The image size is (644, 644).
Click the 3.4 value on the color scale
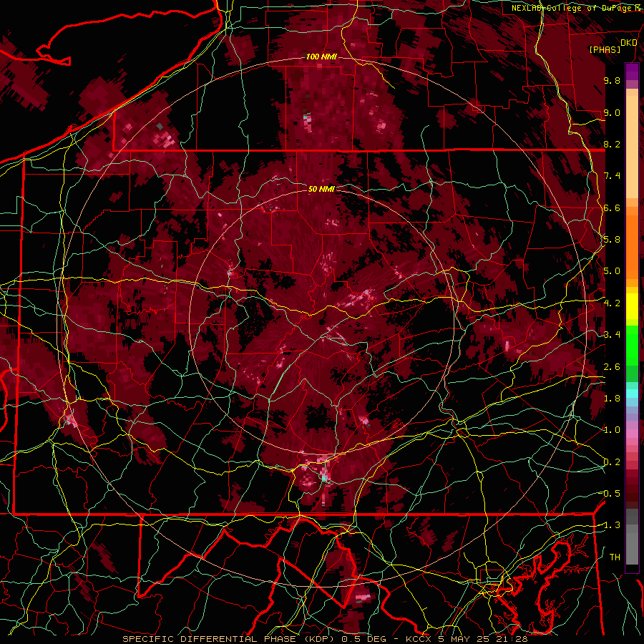tap(612, 335)
